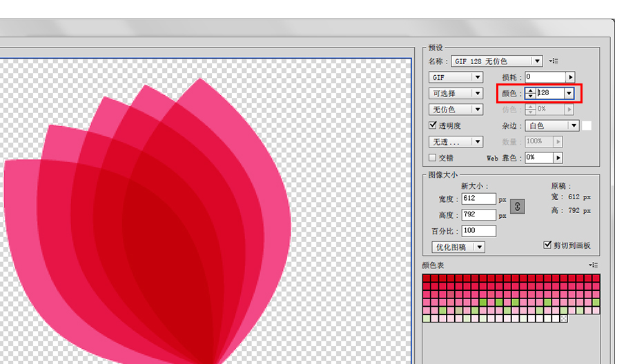Click the color stepper arrows

click(x=531, y=94)
